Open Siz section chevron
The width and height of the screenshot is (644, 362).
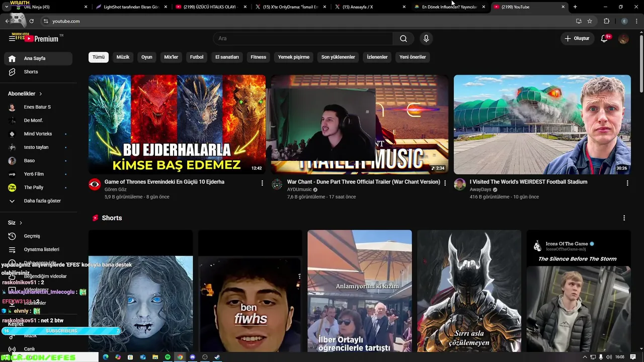[x=21, y=223]
